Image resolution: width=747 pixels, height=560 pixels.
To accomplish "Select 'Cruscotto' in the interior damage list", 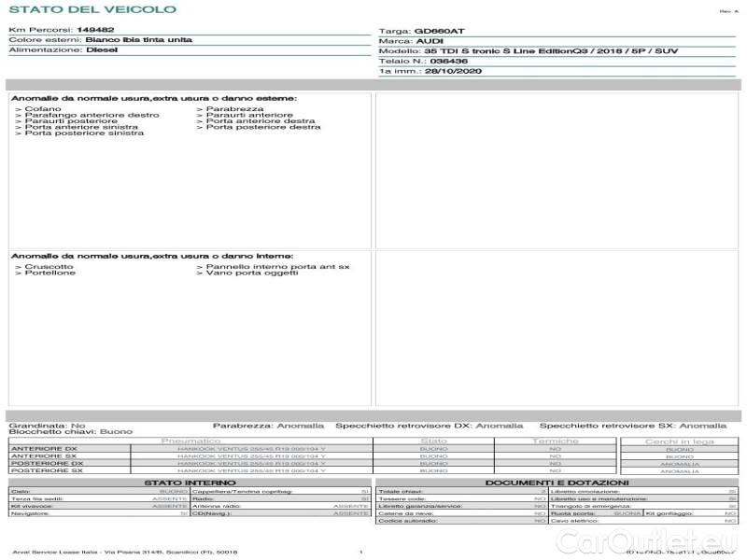I will (49, 267).
